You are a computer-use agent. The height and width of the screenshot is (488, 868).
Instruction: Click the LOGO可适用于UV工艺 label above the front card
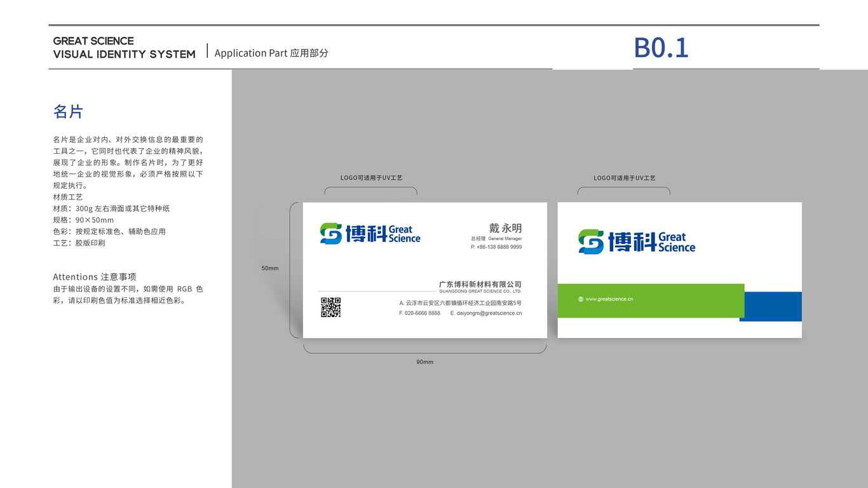pos(372,178)
